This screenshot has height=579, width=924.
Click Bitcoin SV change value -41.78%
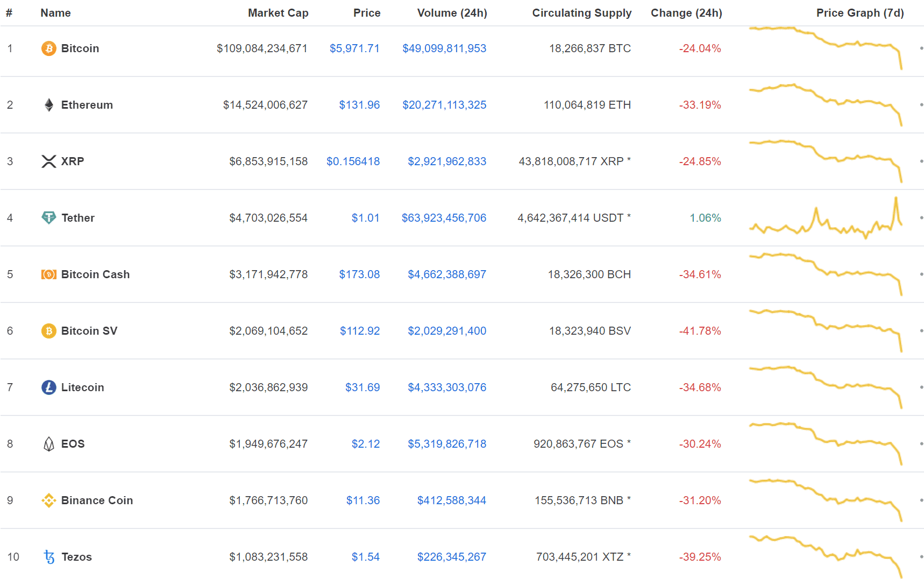coord(700,331)
